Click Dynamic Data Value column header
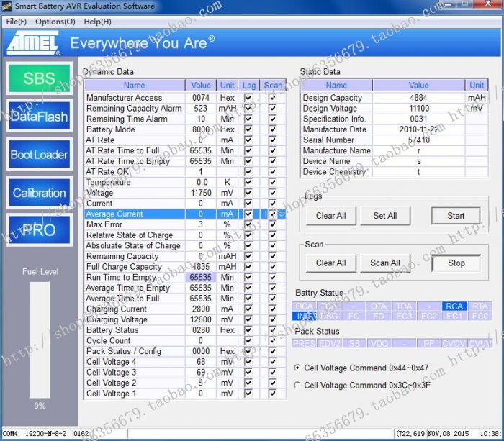 [x=201, y=86]
